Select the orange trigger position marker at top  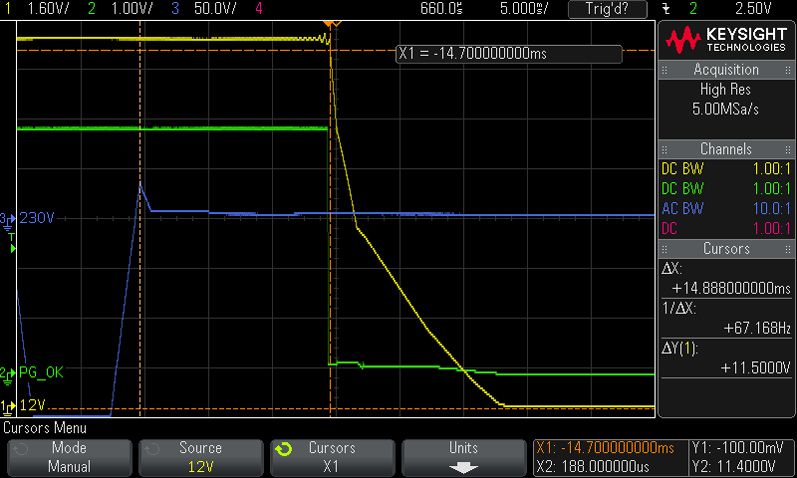332,24
